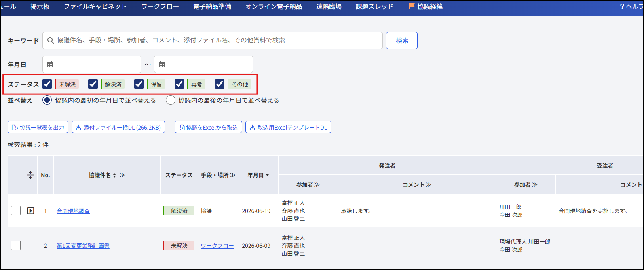Expand row 1 with the play triangle icon
644x270 pixels.
click(30, 211)
